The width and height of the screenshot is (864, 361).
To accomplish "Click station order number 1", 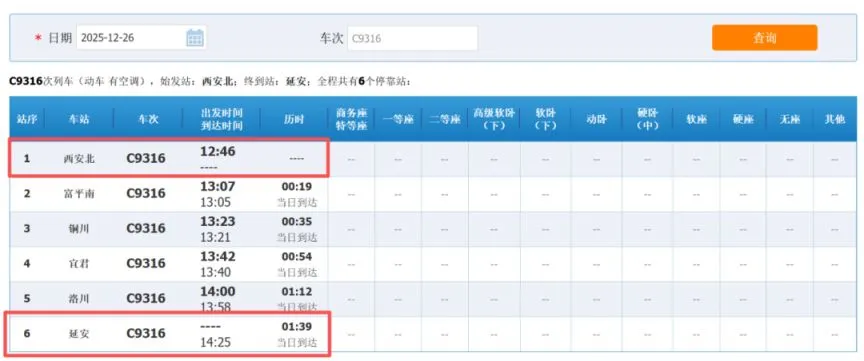I will (x=27, y=159).
